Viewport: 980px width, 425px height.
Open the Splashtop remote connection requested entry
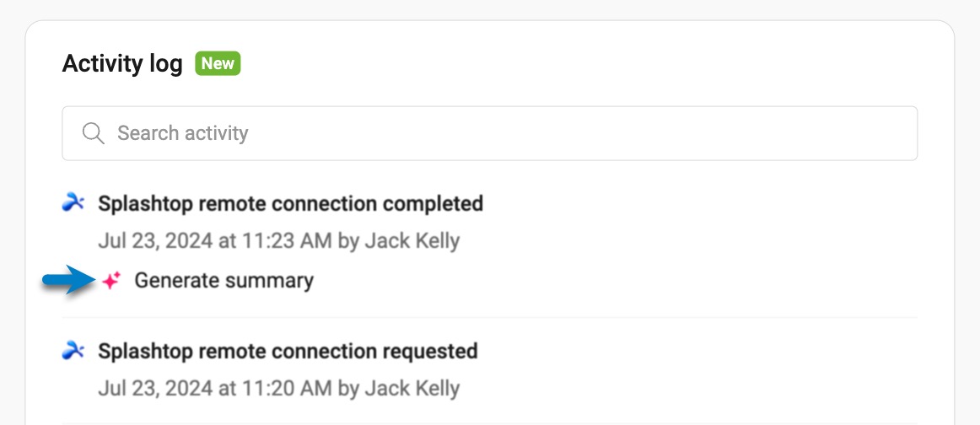point(288,352)
